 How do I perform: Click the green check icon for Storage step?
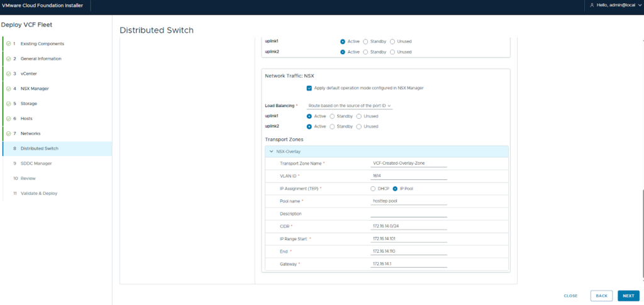coord(9,103)
